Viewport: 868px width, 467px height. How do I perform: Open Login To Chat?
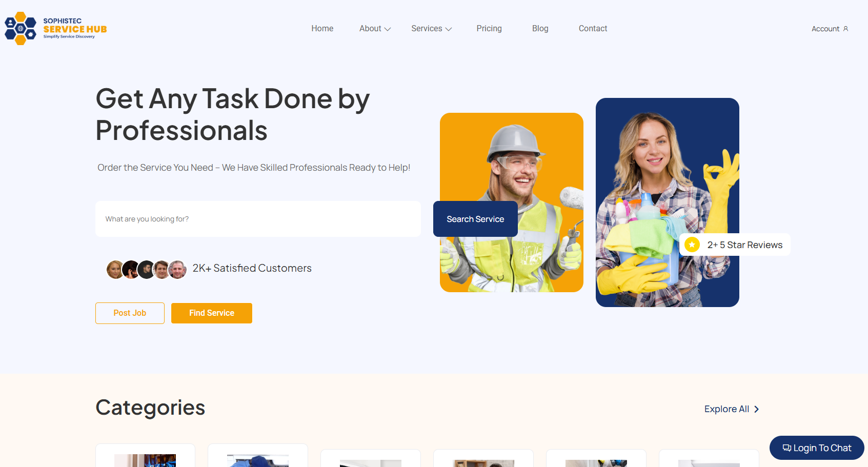[816, 448]
